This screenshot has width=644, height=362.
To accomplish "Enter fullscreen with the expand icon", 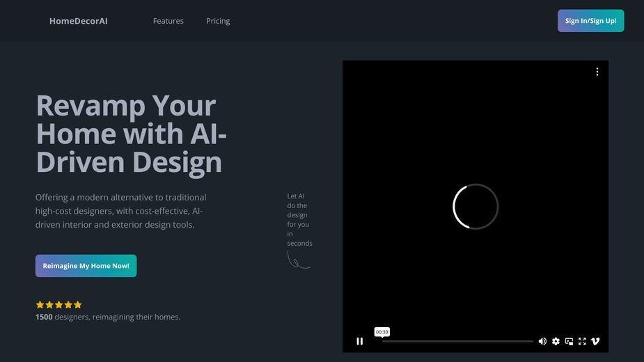I will tap(582, 341).
